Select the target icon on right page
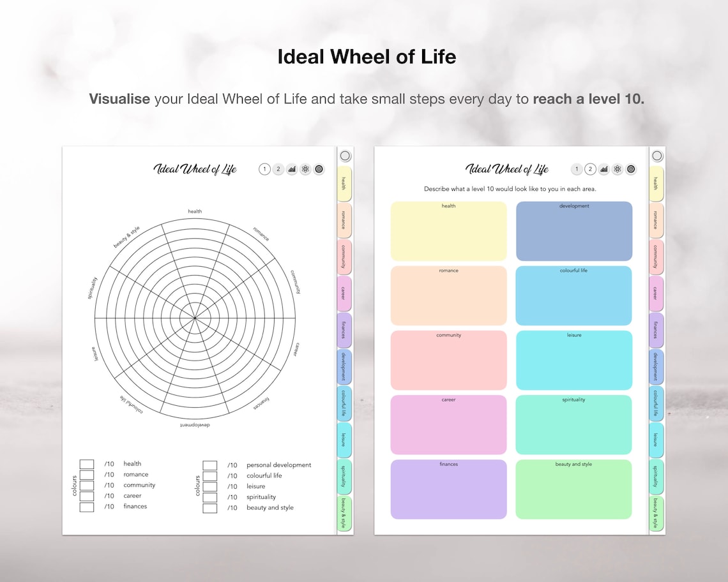This screenshot has height=582, width=728. point(630,169)
